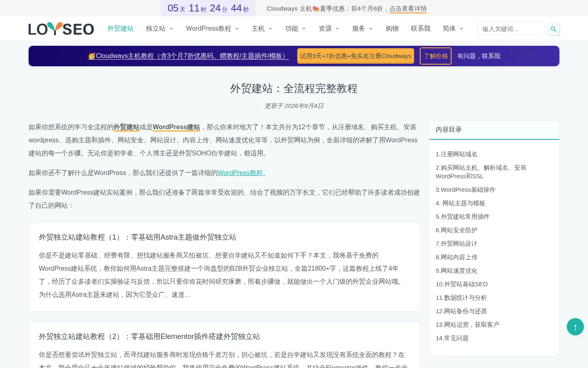Open the bold 外贸建站 link in intro
The image size is (588, 368).
tap(127, 127)
